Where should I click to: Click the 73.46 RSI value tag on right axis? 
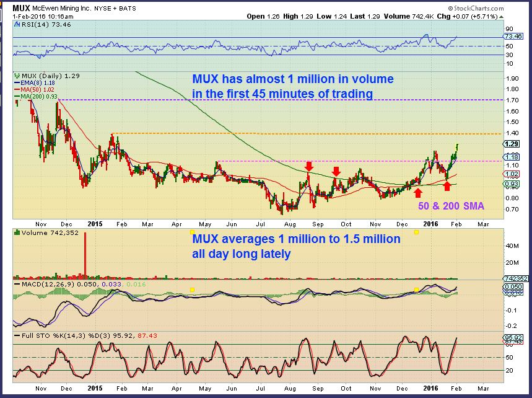point(513,37)
